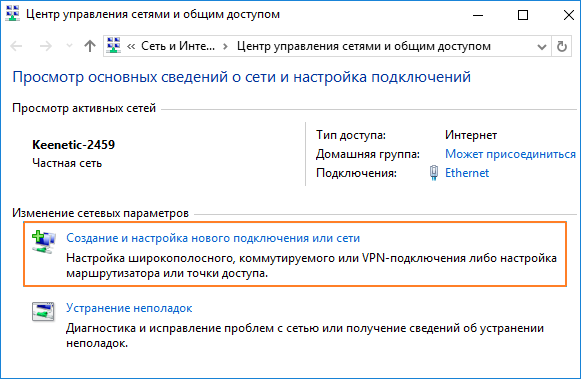Viewport: 581px width, 379px height.
Task: Expand the address bar history dropdown
Action: [542, 47]
